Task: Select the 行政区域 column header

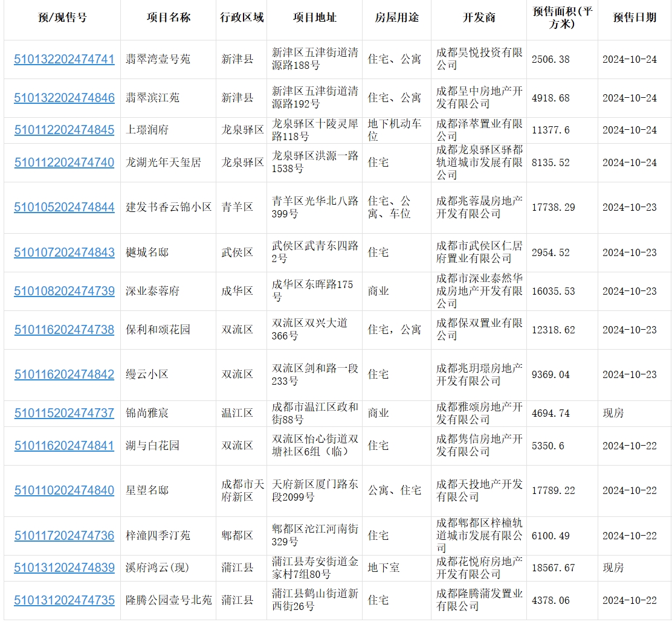Action: pyautogui.click(x=242, y=18)
